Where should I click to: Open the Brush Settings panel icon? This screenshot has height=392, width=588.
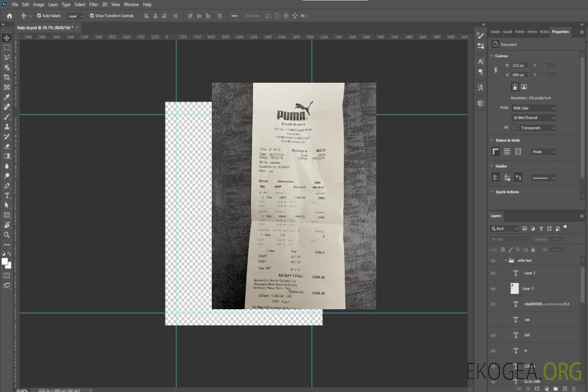(x=481, y=35)
